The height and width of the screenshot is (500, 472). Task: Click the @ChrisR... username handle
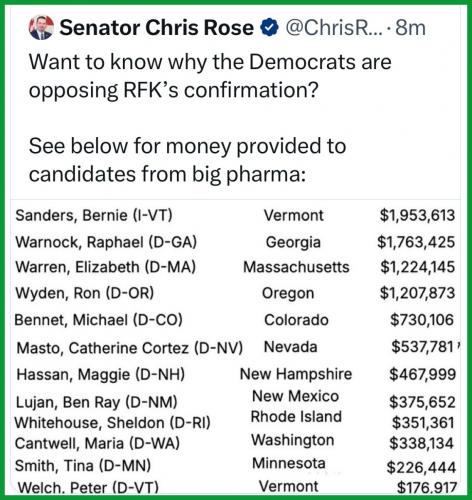click(x=334, y=27)
